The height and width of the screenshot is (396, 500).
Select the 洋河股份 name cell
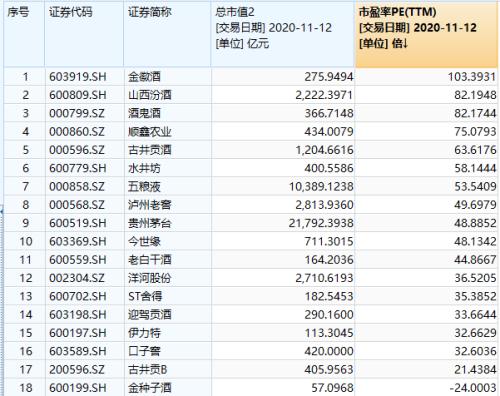pos(167,278)
